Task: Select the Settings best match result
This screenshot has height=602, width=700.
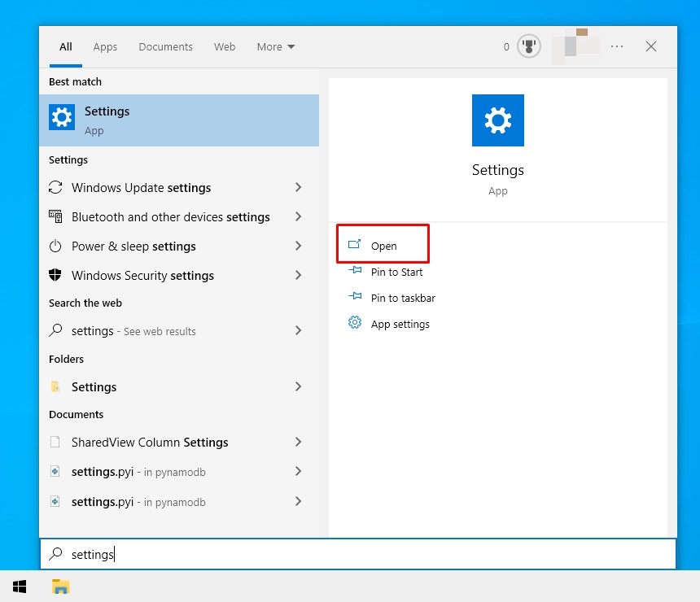Action: point(179,120)
